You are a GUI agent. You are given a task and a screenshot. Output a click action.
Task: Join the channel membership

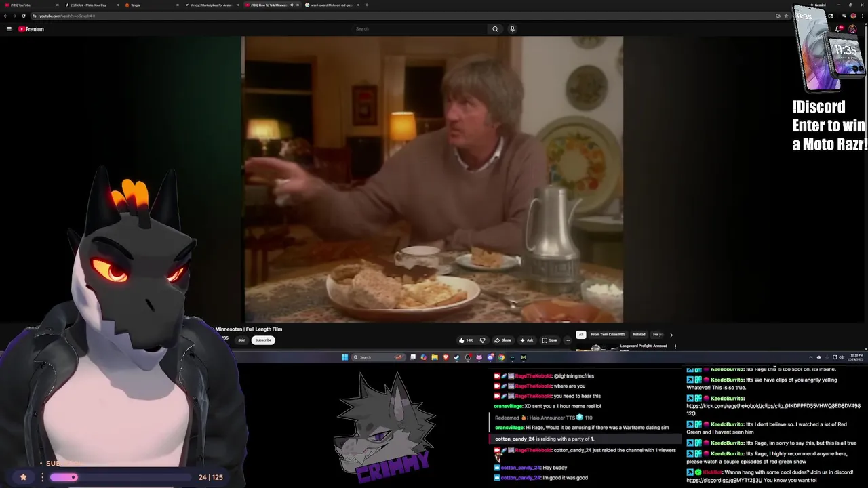pyautogui.click(x=241, y=340)
